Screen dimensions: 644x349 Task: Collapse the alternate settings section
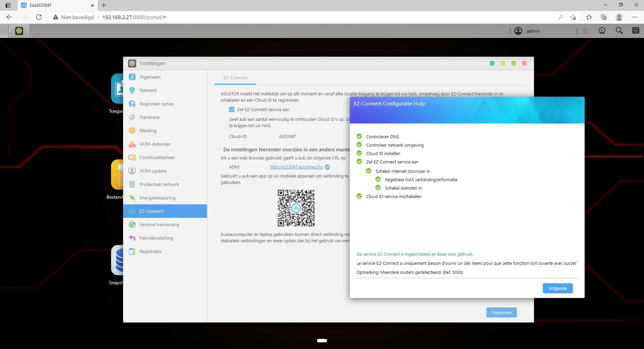(219, 150)
